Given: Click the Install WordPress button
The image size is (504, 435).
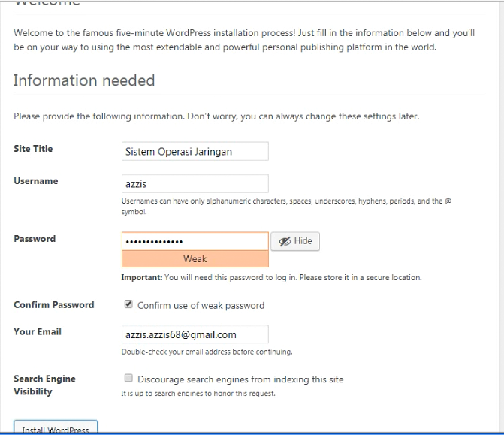Looking at the screenshot, I should point(56,427).
